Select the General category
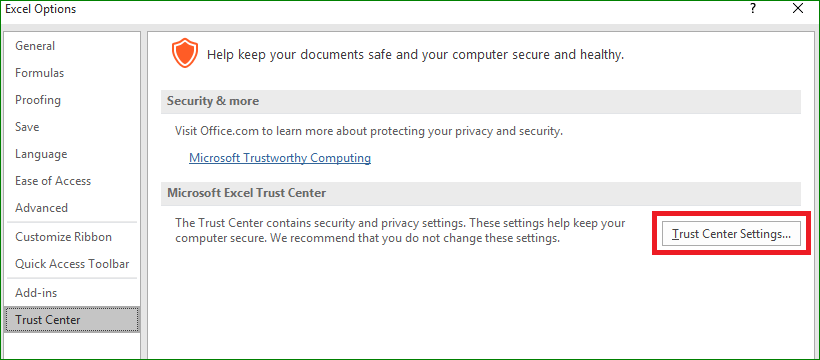Screen dimensions: 820x360 click(x=35, y=46)
